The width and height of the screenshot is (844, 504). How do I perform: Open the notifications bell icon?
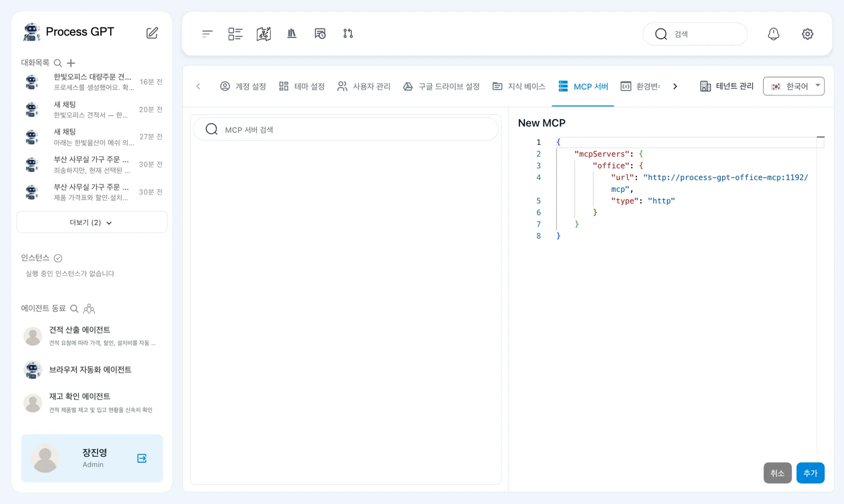(773, 34)
